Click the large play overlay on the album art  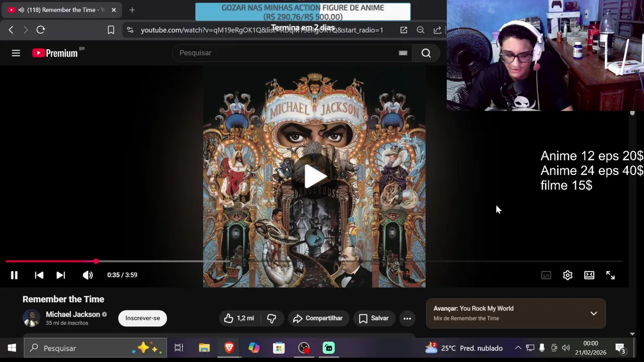(314, 175)
